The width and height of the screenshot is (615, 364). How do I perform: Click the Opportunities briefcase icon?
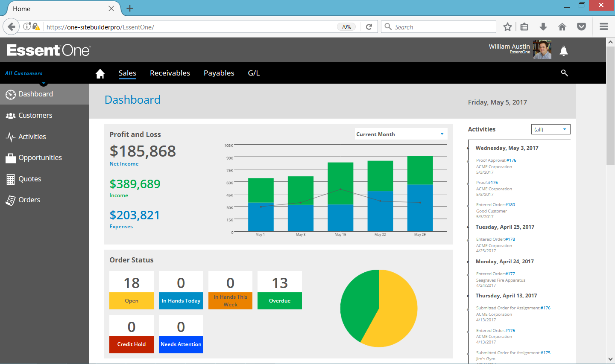11,158
